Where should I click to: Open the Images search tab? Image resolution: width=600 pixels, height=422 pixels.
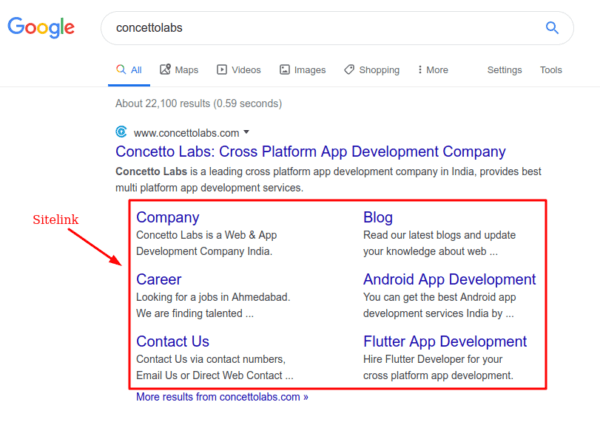point(303,70)
